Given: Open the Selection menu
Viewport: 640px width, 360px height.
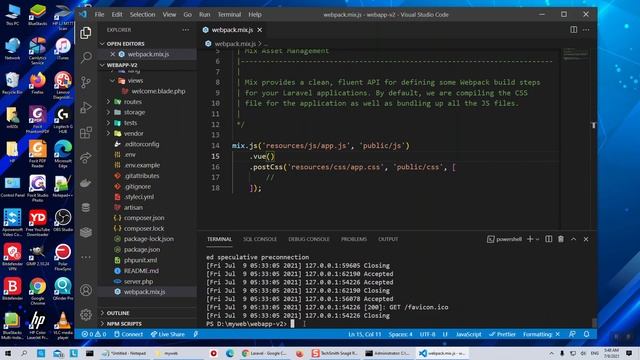Looking at the screenshot, I should coord(142,14).
